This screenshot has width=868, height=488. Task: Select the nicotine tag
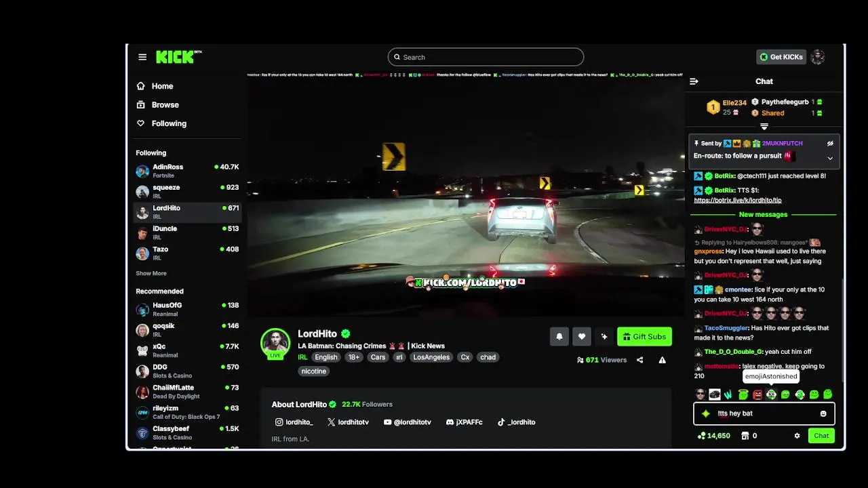[314, 371]
